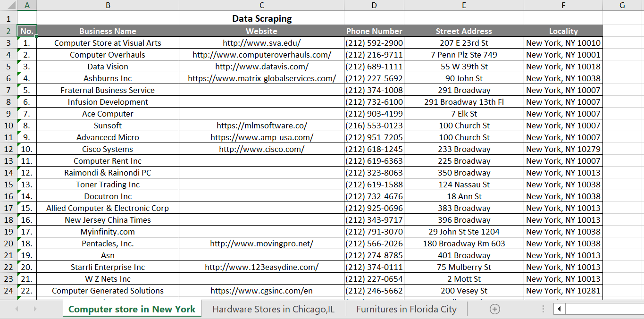Select the Myinfinity.com cell
The height and width of the screenshot is (319, 644).
coord(108,232)
